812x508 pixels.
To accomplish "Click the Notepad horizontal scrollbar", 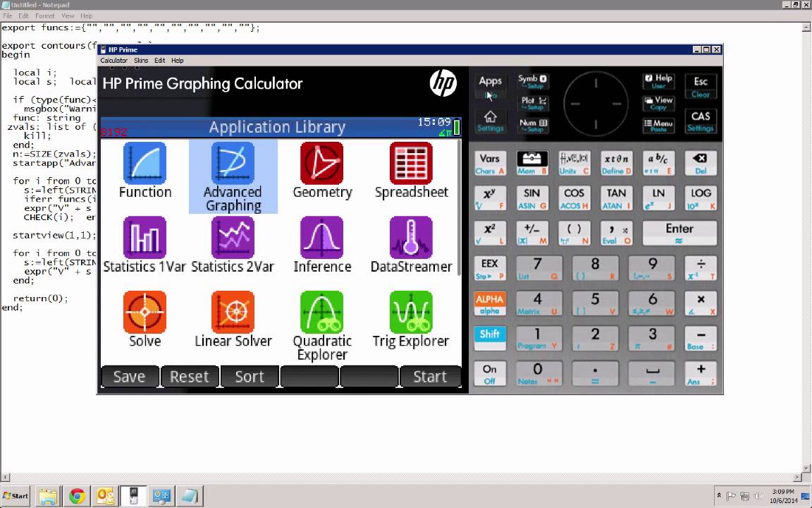I will (401, 478).
